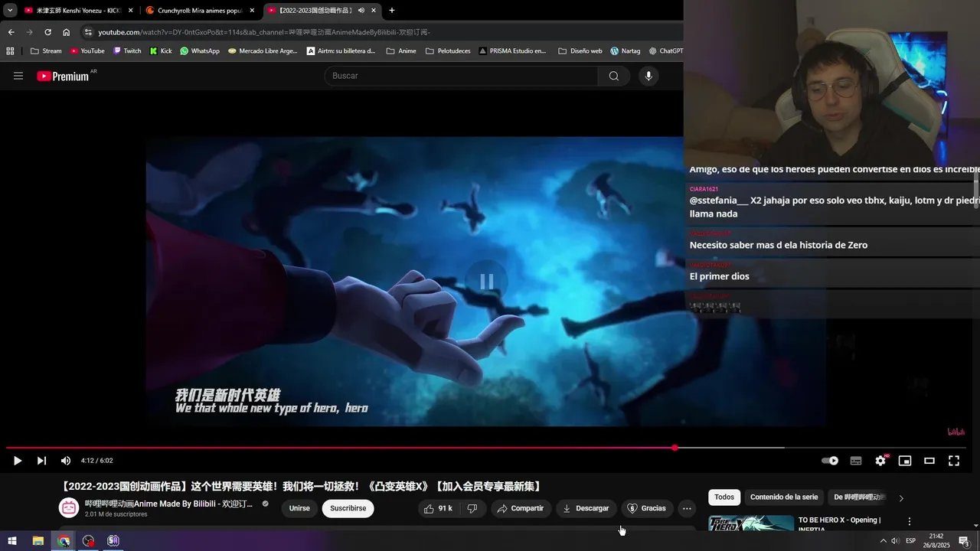This screenshot has height=551, width=980.
Task: Open the Nartag bookmark
Action: pos(626,51)
